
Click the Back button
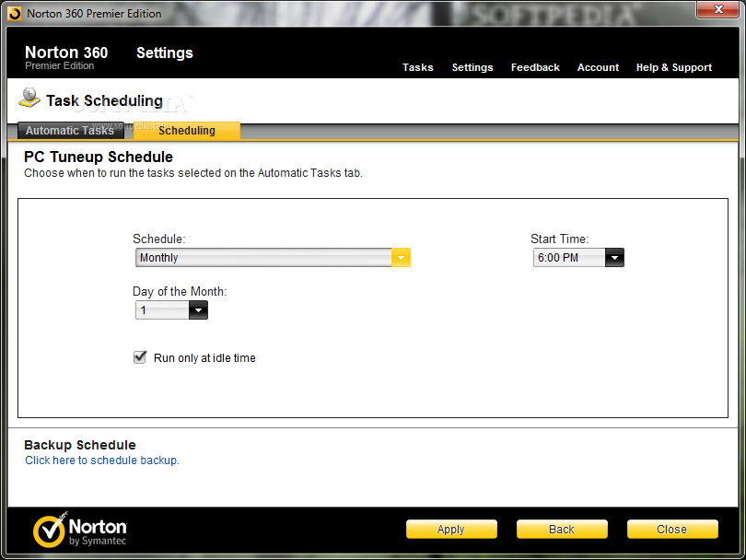(x=562, y=529)
